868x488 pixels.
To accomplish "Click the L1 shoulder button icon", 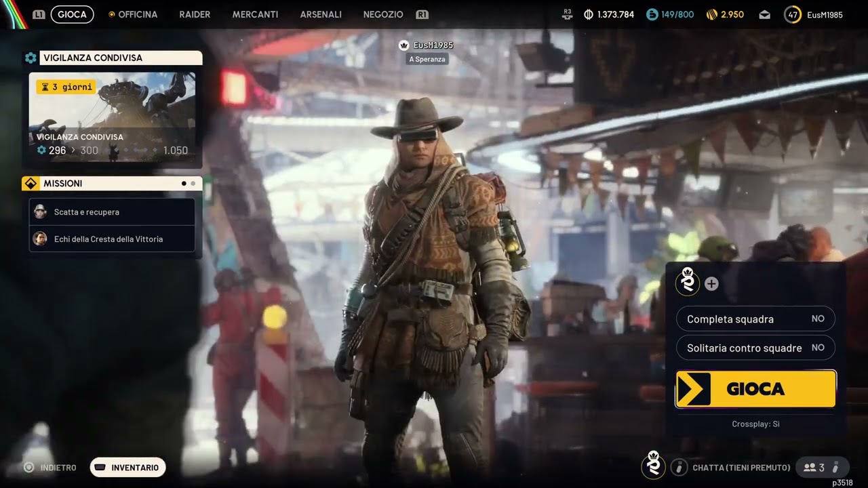I will pos(39,14).
